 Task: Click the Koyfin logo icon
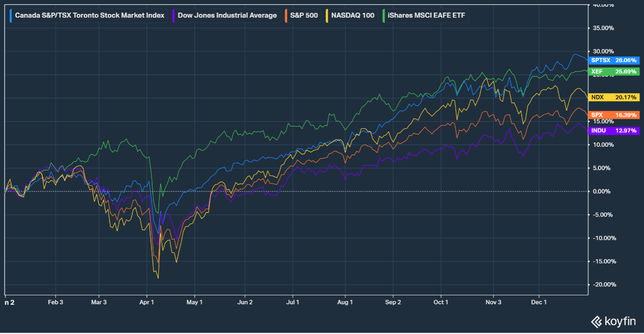(x=595, y=321)
